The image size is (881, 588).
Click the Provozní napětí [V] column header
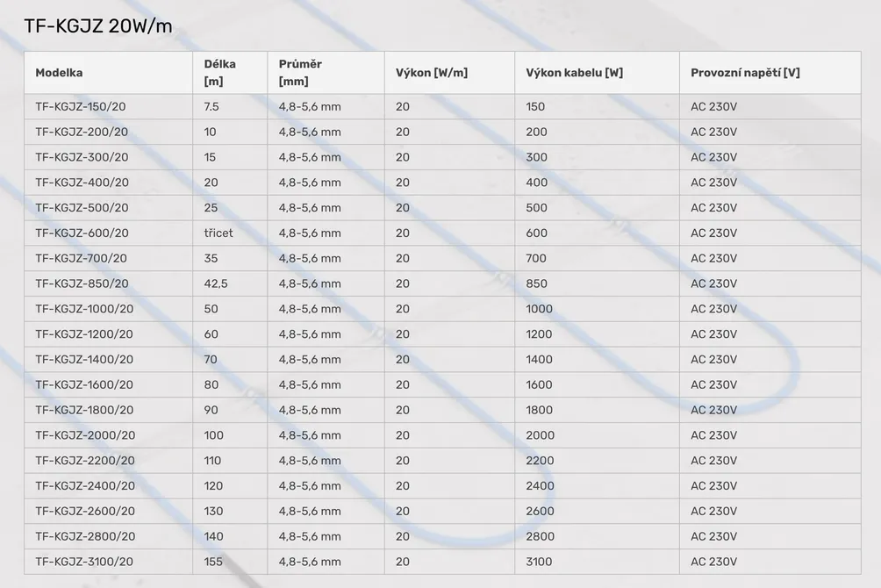click(x=745, y=73)
